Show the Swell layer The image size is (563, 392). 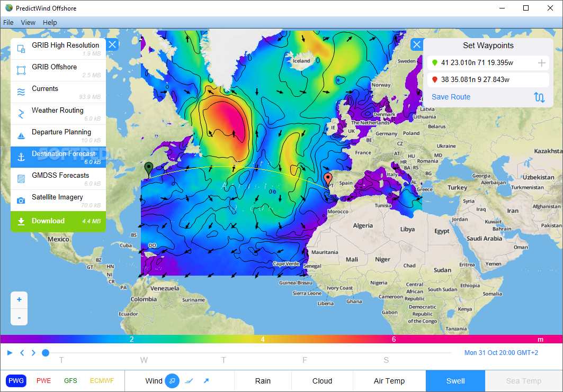(x=455, y=381)
